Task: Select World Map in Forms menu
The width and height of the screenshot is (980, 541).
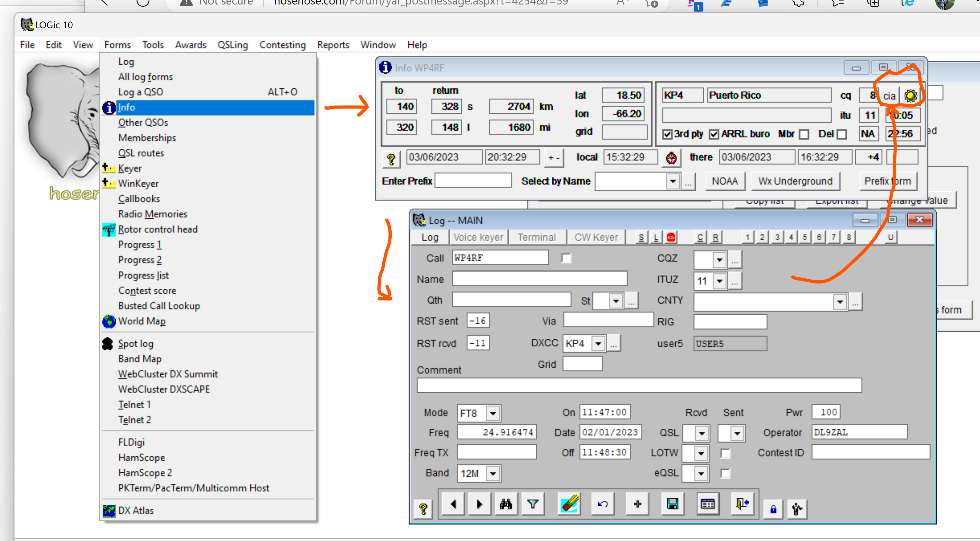Action: pos(208,321)
